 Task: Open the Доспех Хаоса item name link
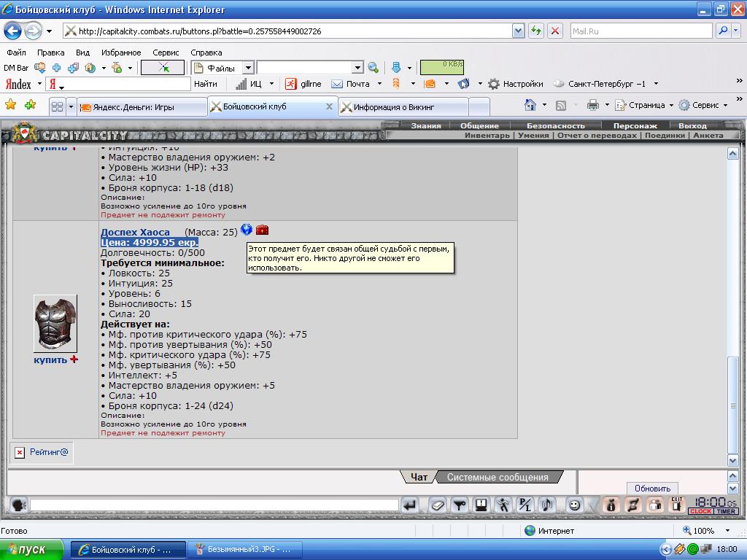pyautogui.click(x=135, y=232)
